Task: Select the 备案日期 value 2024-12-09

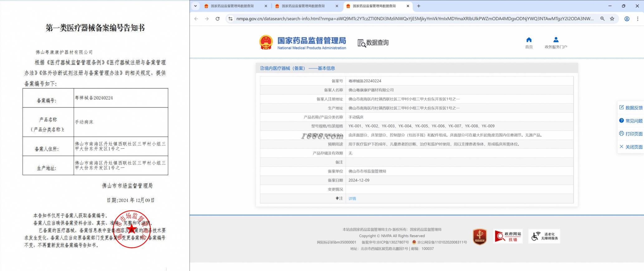Action: pyautogui.click(x=359, y=180)
